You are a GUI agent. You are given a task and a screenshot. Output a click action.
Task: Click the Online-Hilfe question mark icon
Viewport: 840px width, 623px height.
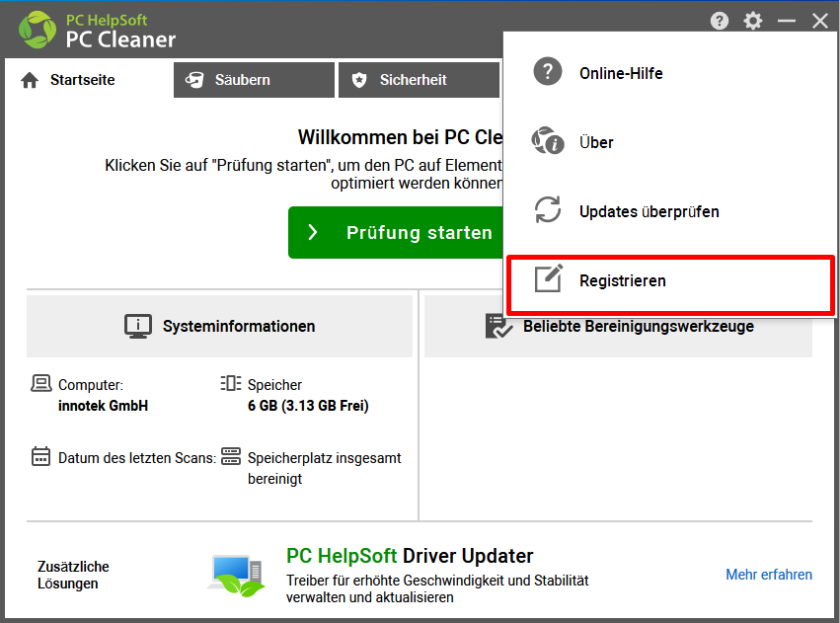click(548, 71)
